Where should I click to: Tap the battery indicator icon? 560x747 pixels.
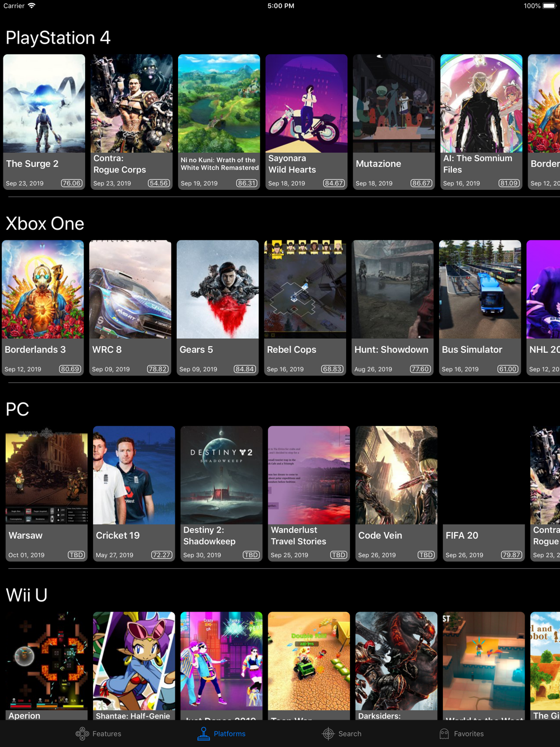[549, 6]
